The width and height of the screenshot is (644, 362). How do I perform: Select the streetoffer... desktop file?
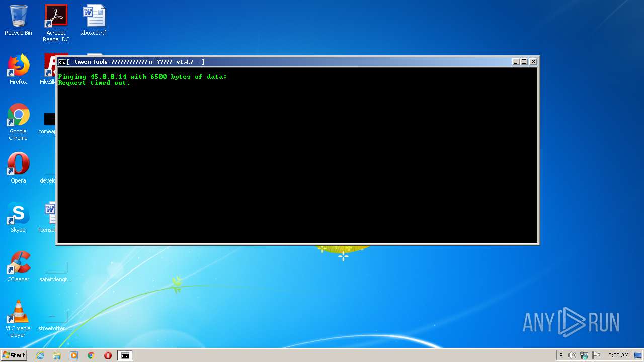click(x=56, y=320)
